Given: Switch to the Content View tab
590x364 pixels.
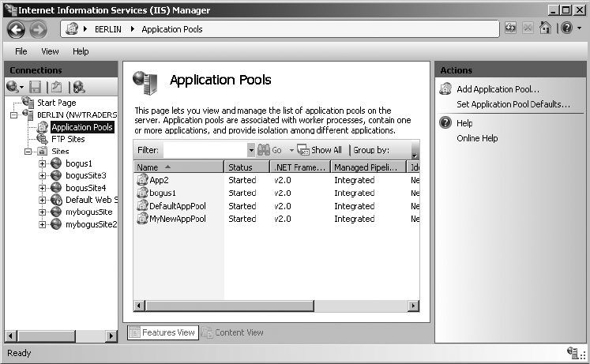Looking at the screenshot, I should (232, 332).
